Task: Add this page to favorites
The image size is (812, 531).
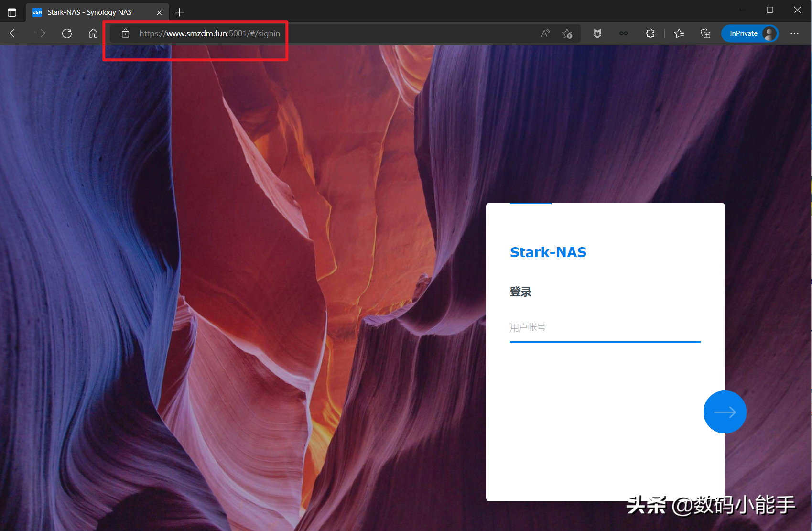Action: pyautogui.click(x=567, y=33)
